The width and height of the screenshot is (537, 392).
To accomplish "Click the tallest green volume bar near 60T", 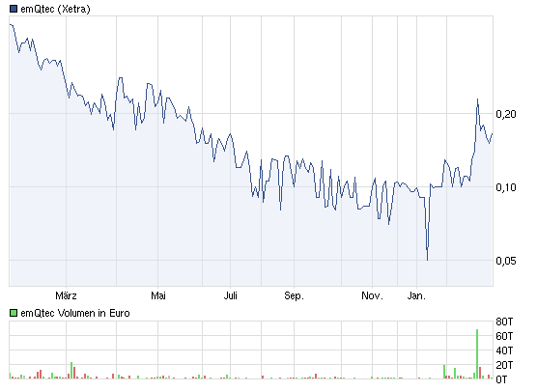I will [x=477, y=354].
